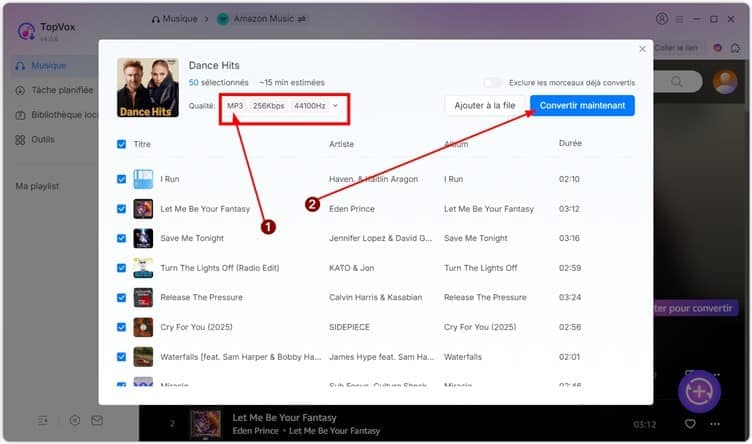This screenshot has width=752, height=444.
Task: Uncheck Release The Pressure checkbox
Action: coord(121,298)
